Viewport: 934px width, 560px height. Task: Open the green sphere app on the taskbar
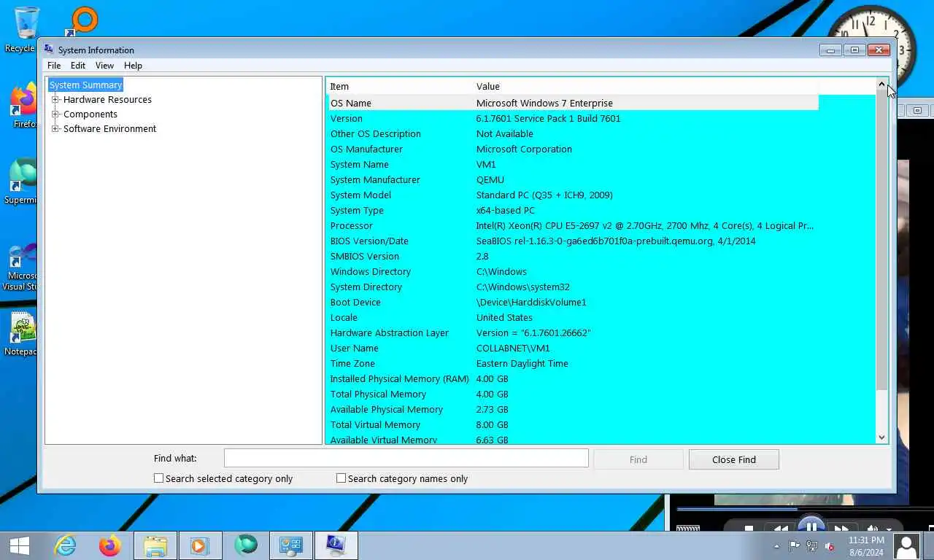coord(245,545)
